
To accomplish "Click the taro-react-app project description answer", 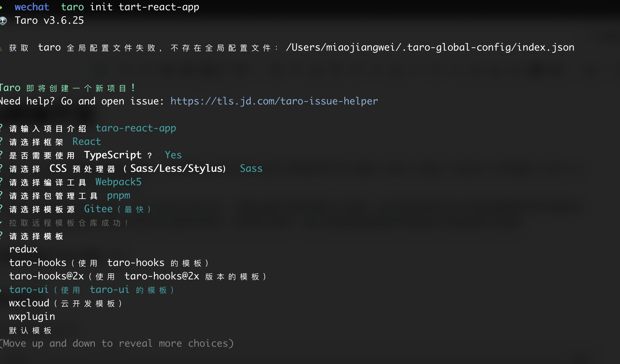I will click(136, 128).
